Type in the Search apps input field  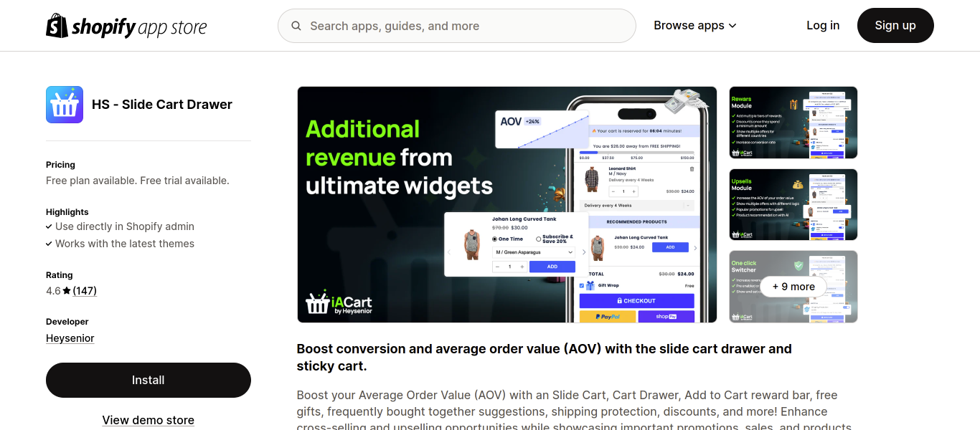click(x=466, y=26)
